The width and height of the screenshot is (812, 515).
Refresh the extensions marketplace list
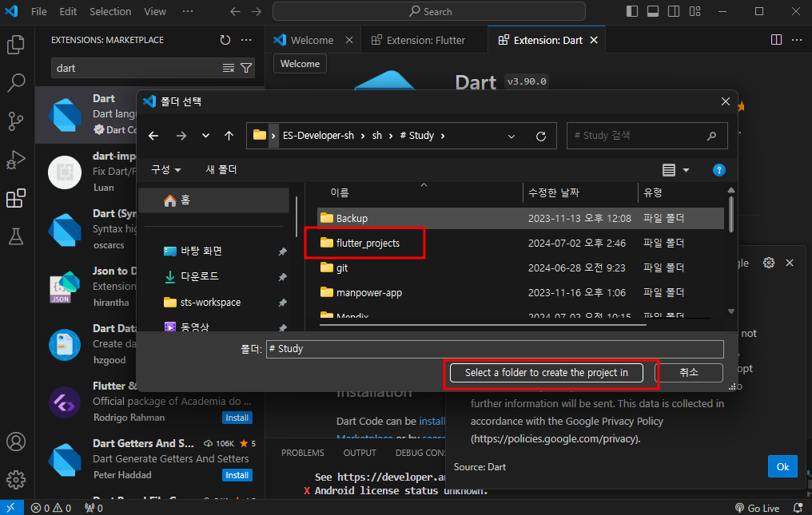225,40
